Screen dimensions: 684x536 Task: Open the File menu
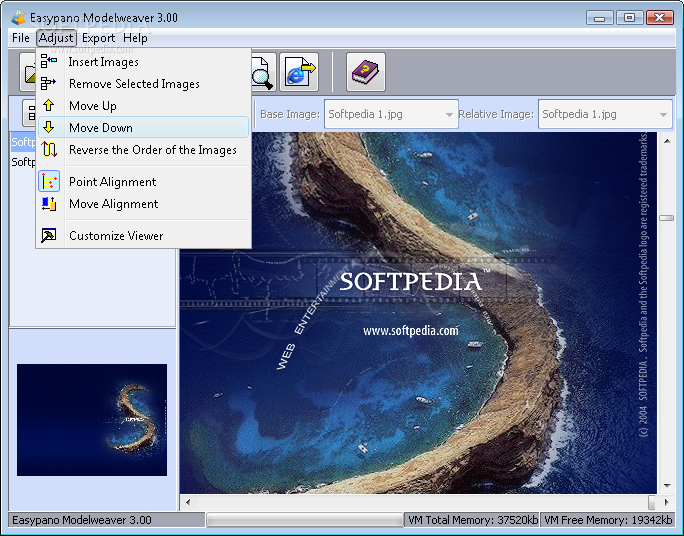point(21,38)
